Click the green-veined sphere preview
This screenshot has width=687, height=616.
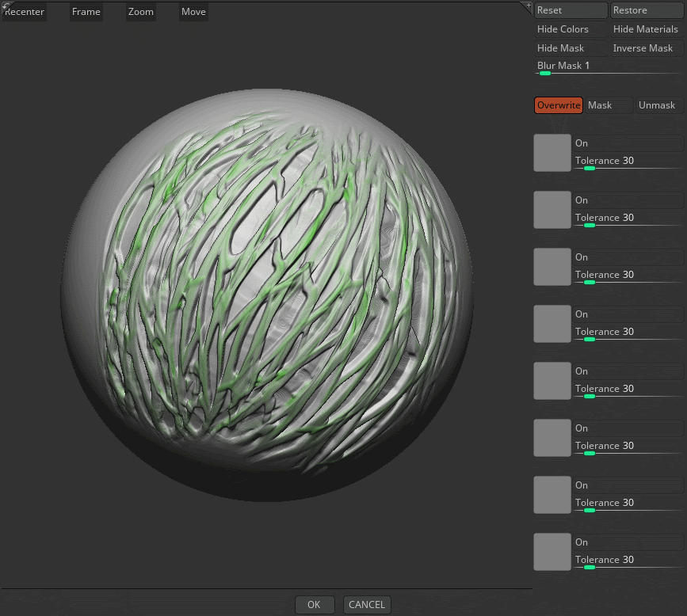click(x=266, y=295)
